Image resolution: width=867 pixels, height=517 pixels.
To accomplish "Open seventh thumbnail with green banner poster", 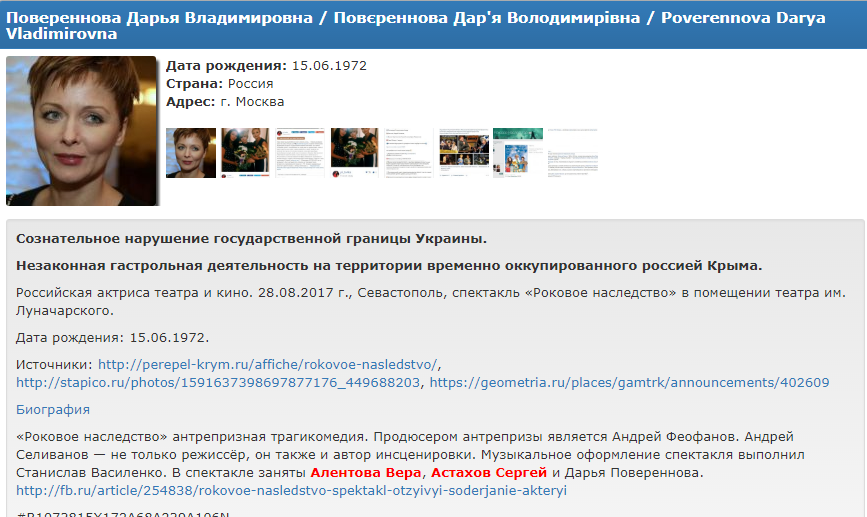I will [x=518, y=153].
